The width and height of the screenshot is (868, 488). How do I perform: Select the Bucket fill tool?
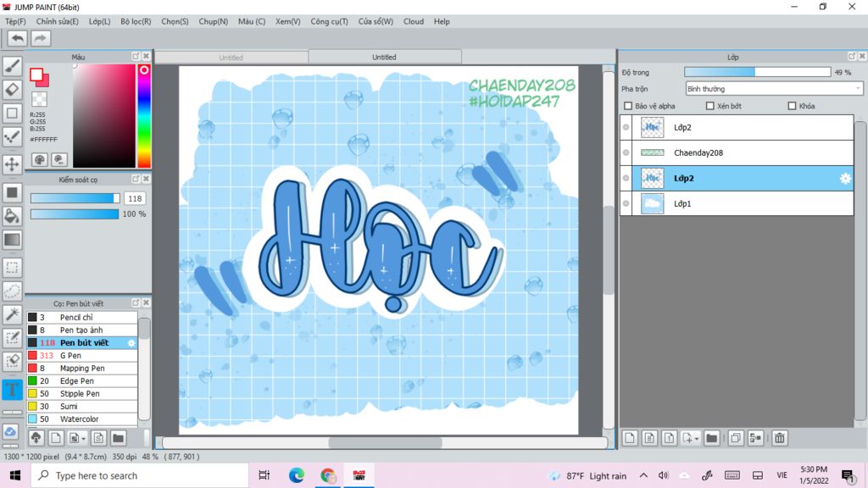12,216
